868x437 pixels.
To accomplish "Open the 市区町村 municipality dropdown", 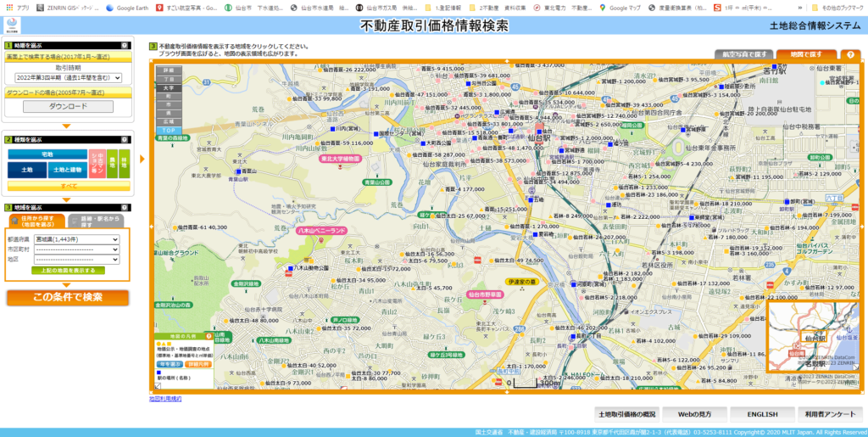I will (x=76, y=249).
